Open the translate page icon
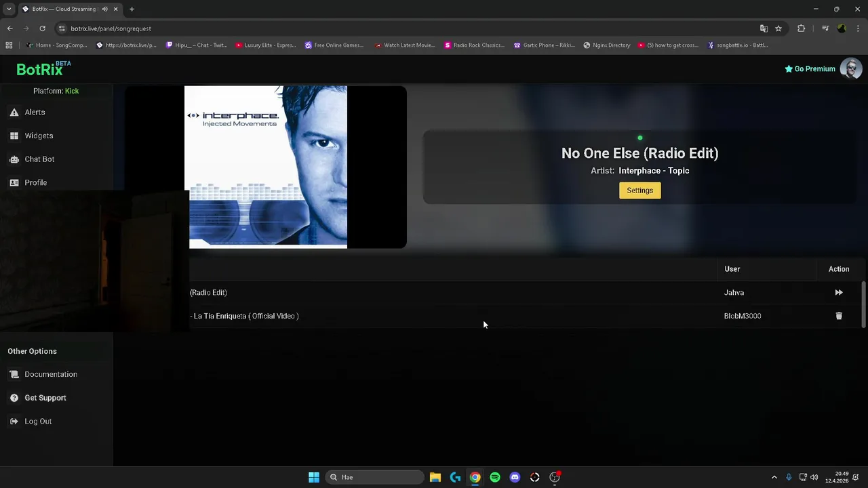Viewport: 868px width, 488px height. pos(764,28)
